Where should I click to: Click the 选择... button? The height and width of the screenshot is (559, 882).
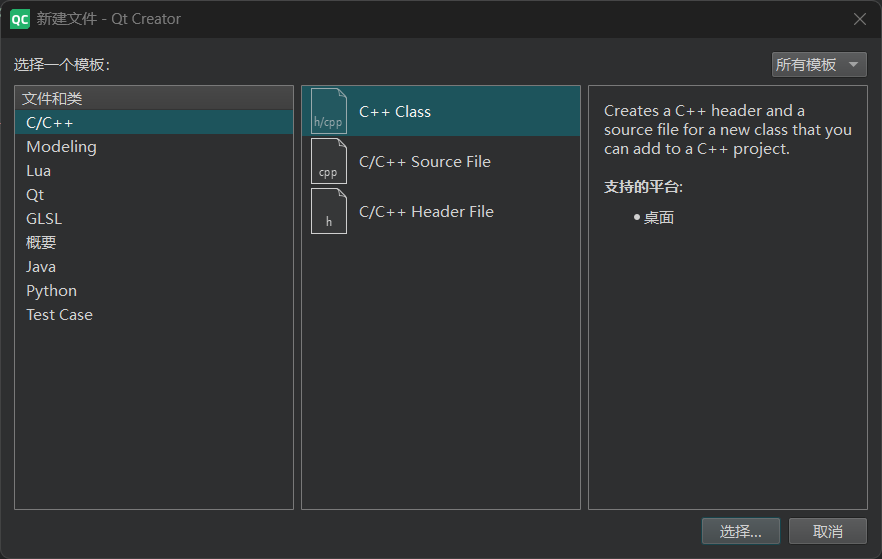pyautogui.click(x=741, y=531)
